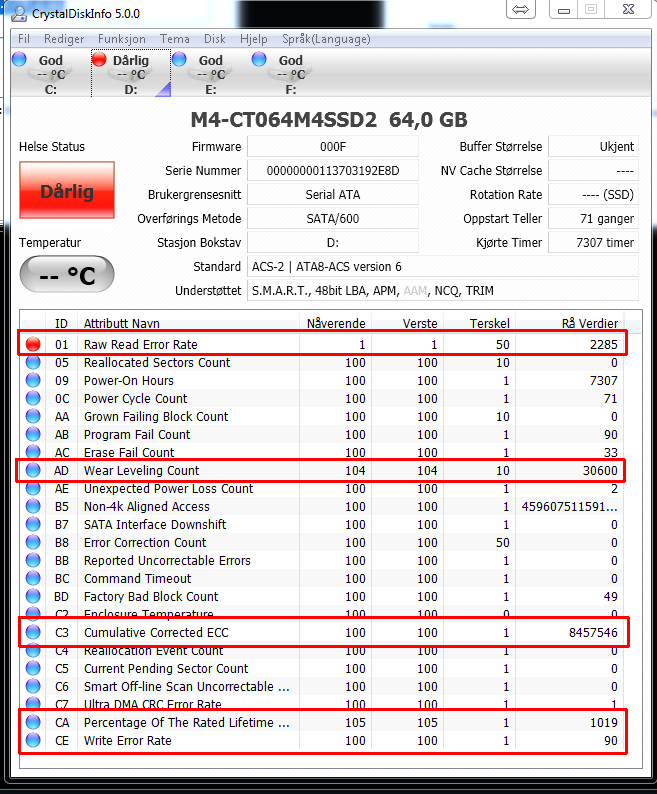This screenshot has width=657, height=794.
Task: Open the Tema menu
Action: tap(174, 39)
